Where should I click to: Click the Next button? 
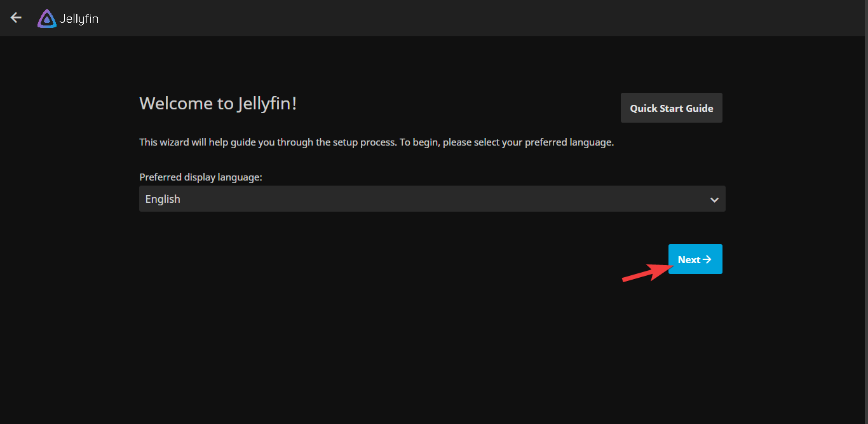coord(695,259)
